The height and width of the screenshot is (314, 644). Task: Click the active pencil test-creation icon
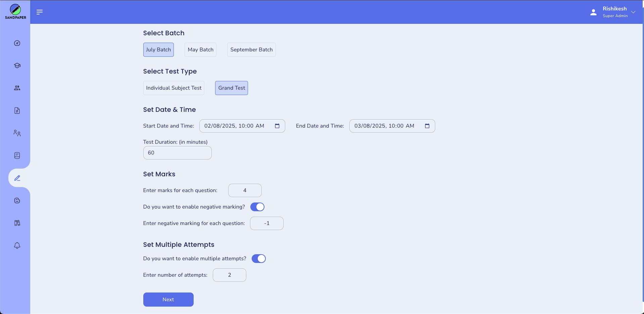click(x=17, y=178)
